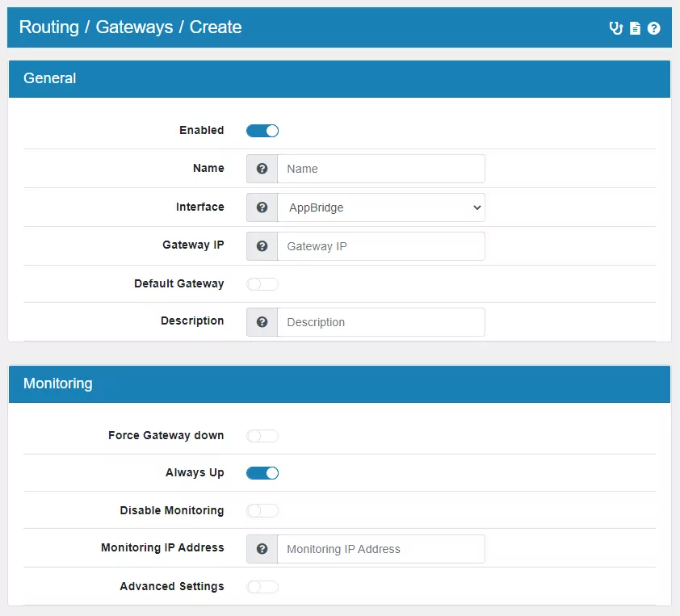Viewport: 680px width, 616px height.
Task: Enable the Default Gateway toggle
Action: [262, 283]
